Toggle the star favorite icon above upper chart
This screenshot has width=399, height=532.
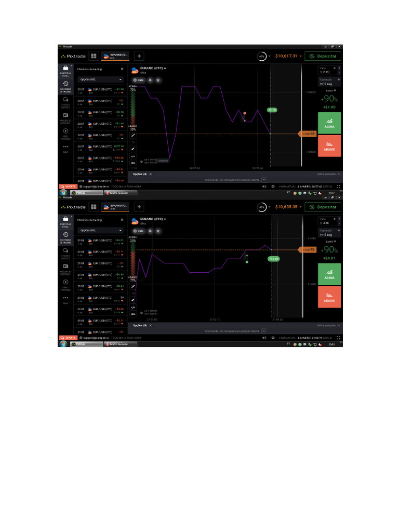pyautogui.click(x=158, y=80)
